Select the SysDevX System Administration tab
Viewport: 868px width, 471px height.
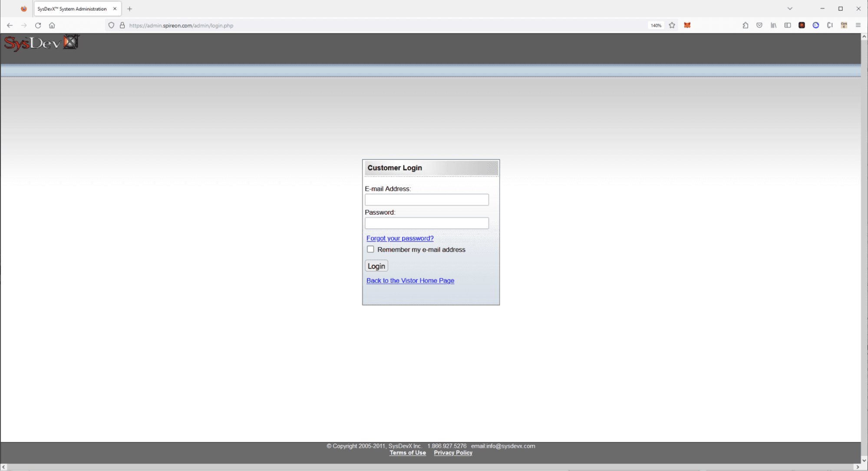point(72,9)
